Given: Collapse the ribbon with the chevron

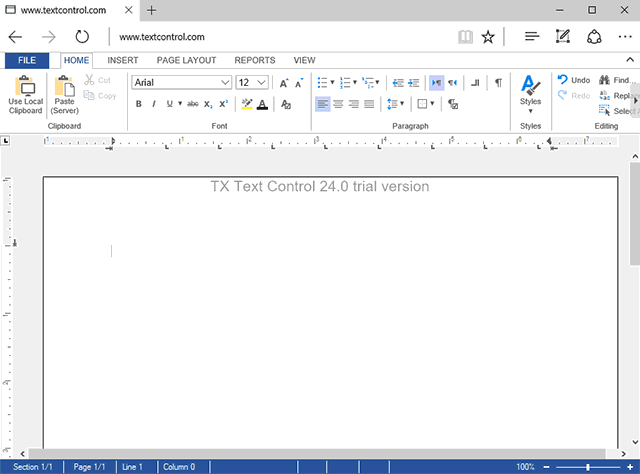Looking at the screenshot, I should 630,60.
